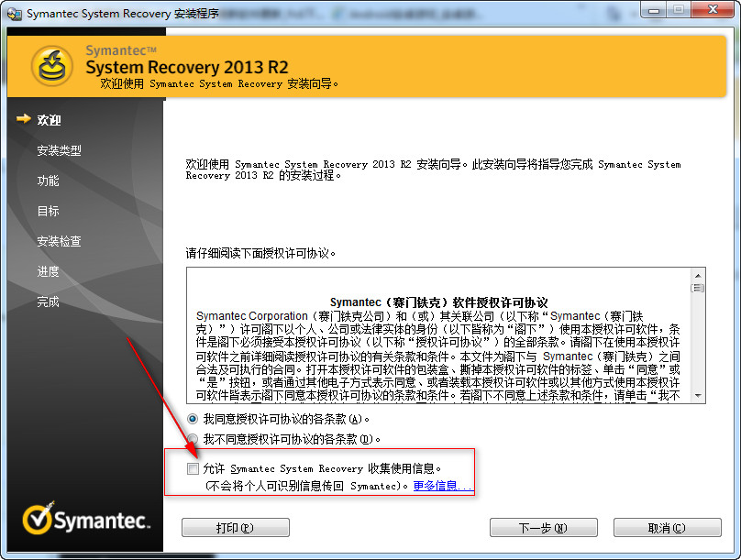The height and width of the screenshot is (560, 741).
Task: Close the installer window
Action: (x=713, y=9)
